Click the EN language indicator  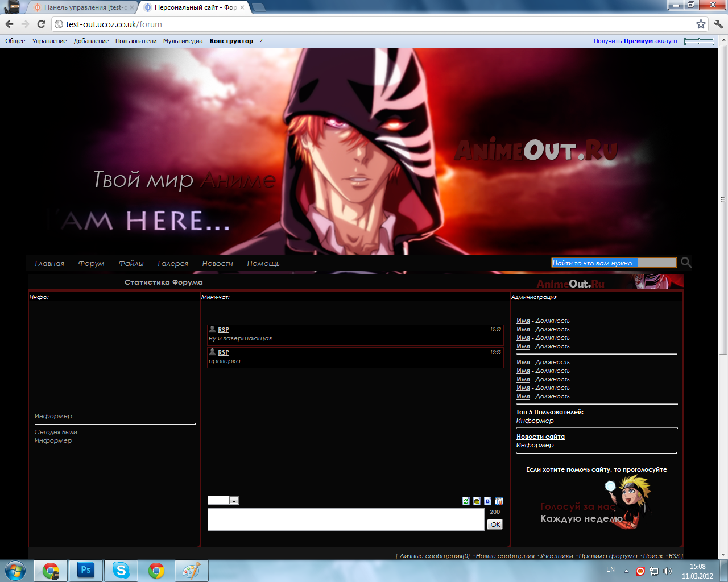[x=610, y=569]
